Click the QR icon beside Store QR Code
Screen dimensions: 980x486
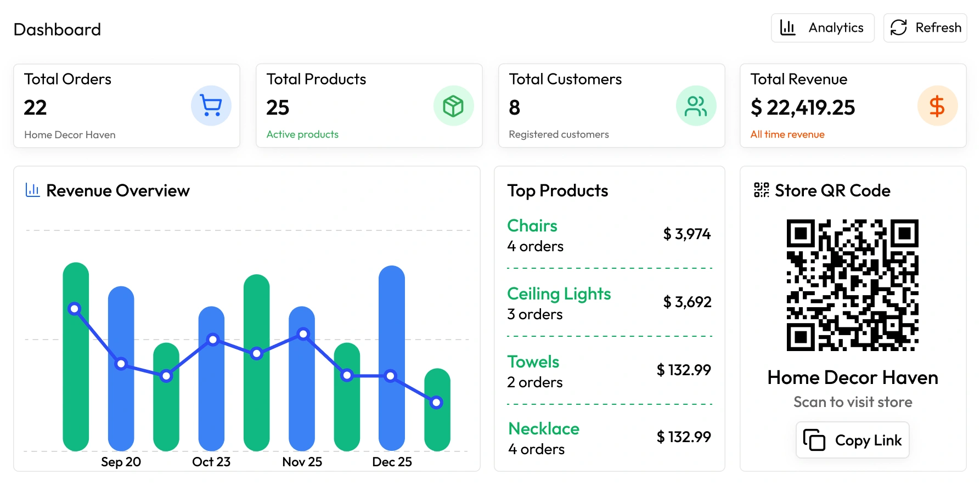click(762, 190)
